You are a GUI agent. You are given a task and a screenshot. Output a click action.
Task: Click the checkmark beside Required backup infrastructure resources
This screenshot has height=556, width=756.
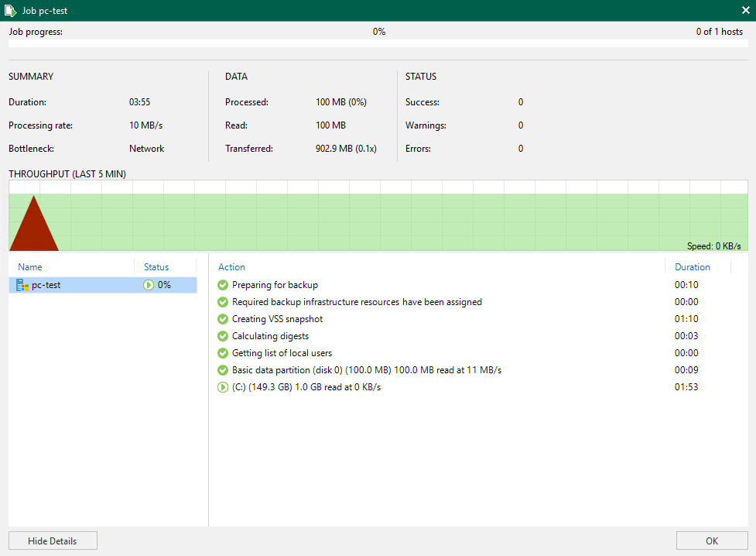[223, 302]
